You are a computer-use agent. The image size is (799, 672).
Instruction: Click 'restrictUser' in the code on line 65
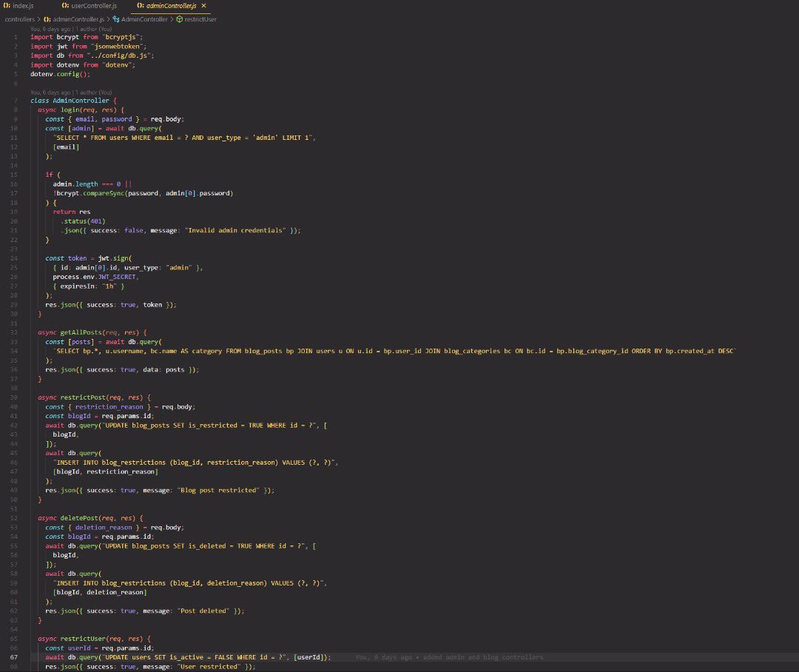click(x=83, y=639)
